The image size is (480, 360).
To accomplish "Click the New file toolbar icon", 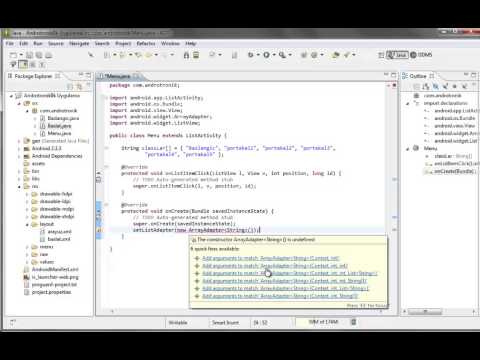I will pos(13,55).
